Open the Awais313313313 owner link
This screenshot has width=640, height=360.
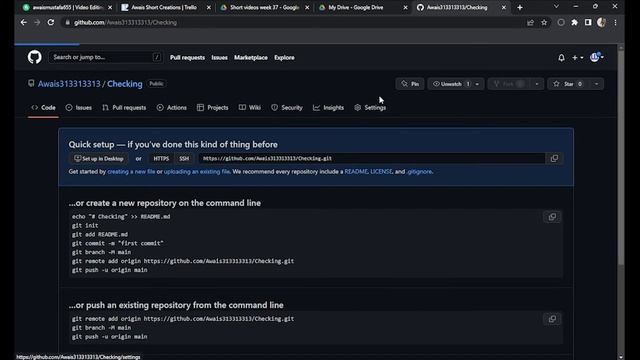tap(69, 84)
